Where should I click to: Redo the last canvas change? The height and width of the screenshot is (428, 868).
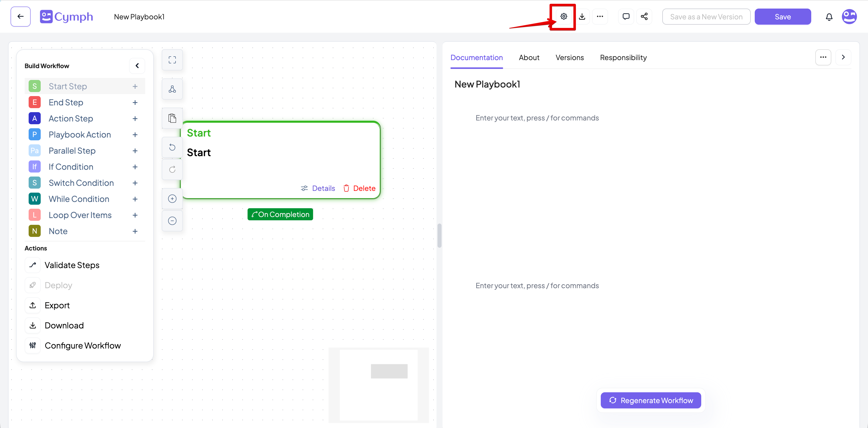pyautogui.click(x=172, y=169)
